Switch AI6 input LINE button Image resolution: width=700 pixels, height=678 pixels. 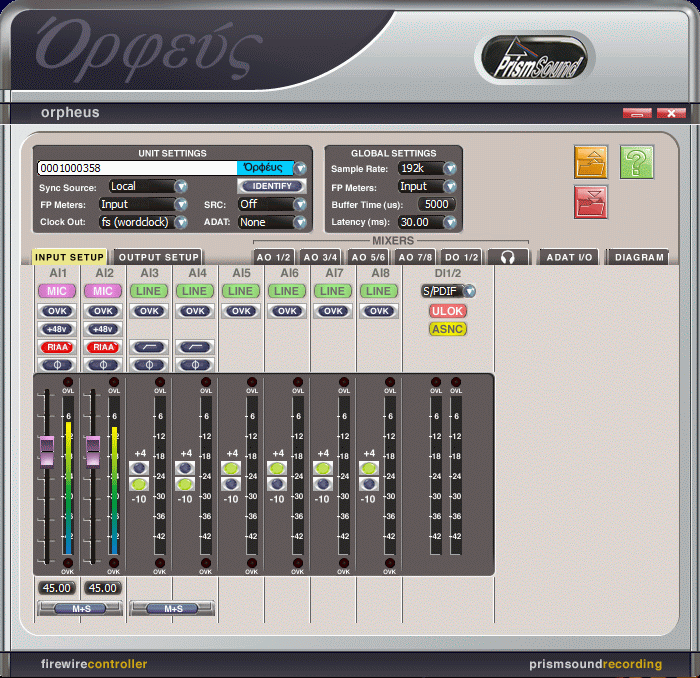click(287, 291)
